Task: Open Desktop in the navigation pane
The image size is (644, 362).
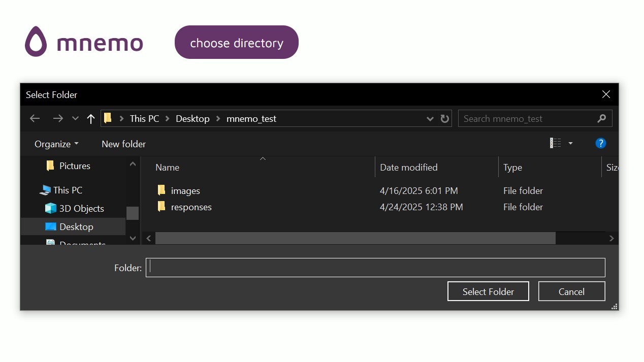Action: pyautogui.click(x=76, y=227)
